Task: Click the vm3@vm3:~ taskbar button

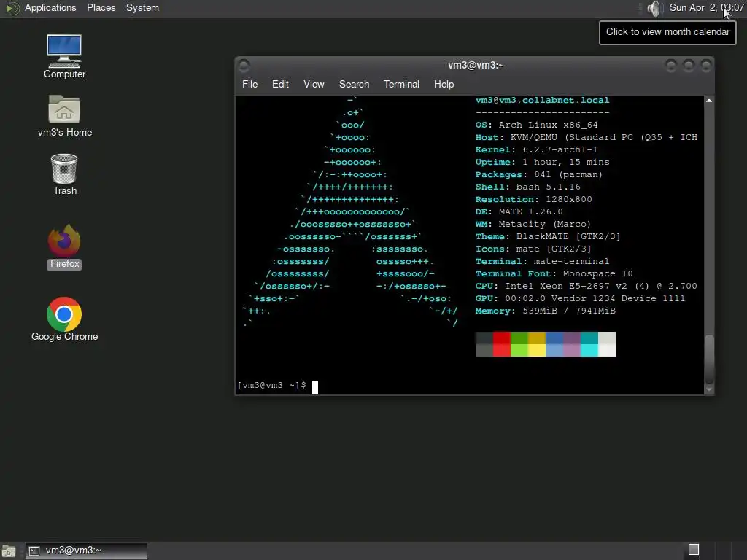Action: (86, 551)
